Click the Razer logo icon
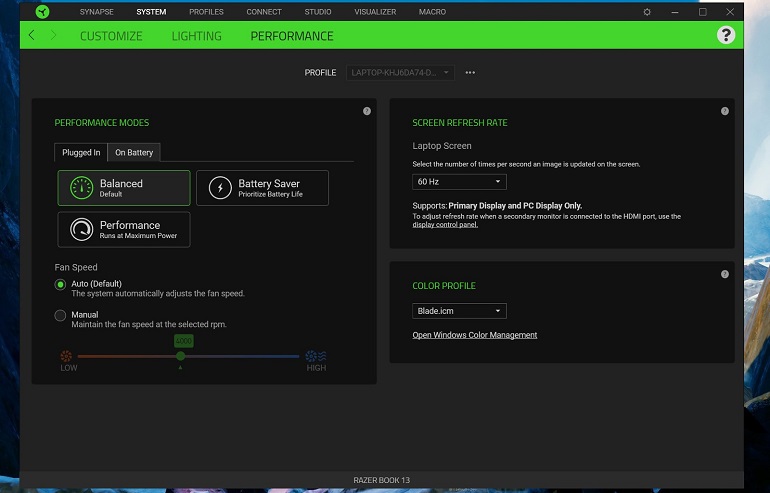Screen dimensions: 770x493 (x=43, y=12)
